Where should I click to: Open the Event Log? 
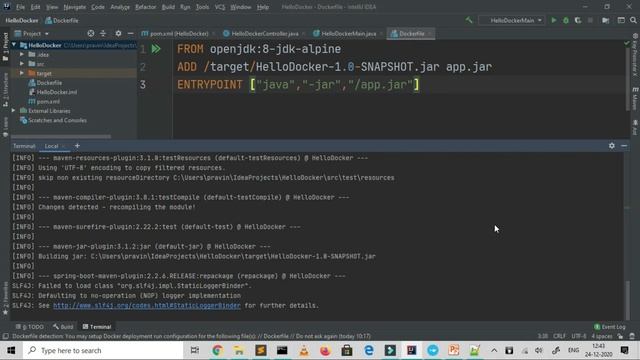tap(609, 327)
